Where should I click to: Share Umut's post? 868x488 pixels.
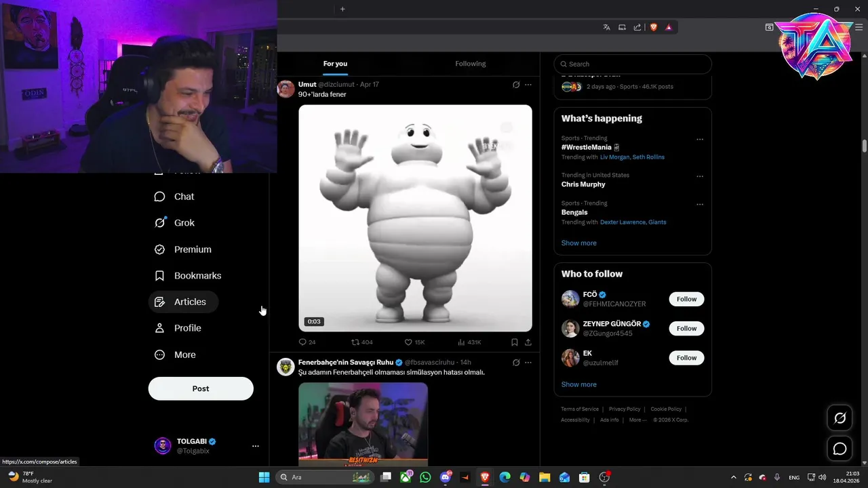528,342
